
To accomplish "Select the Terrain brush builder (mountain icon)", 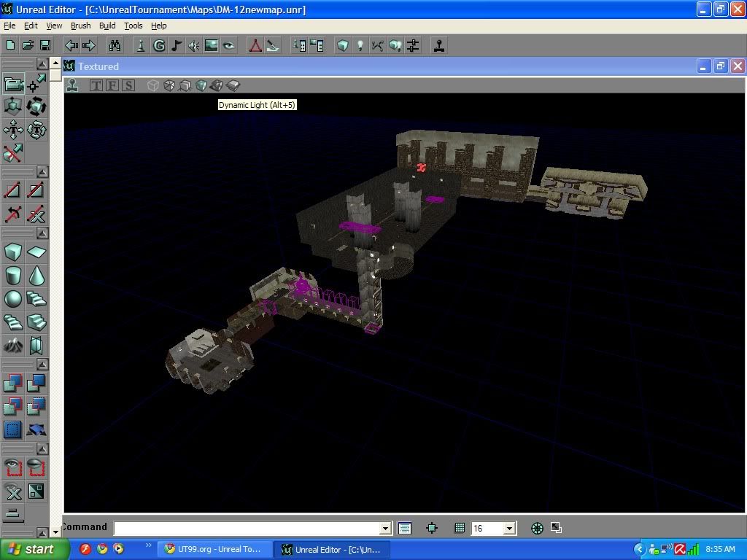I will click(x=13, y=345).
